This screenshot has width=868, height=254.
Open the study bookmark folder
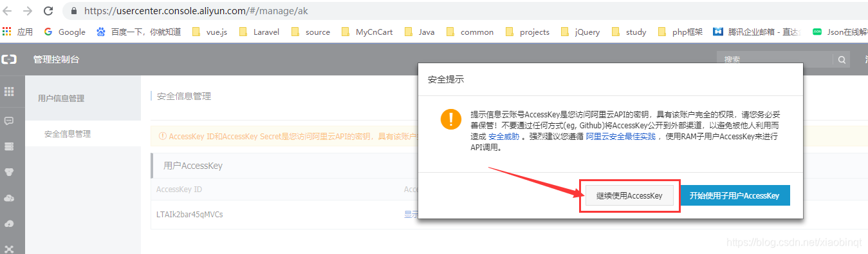pyautogui.click(x=629, y=32)
